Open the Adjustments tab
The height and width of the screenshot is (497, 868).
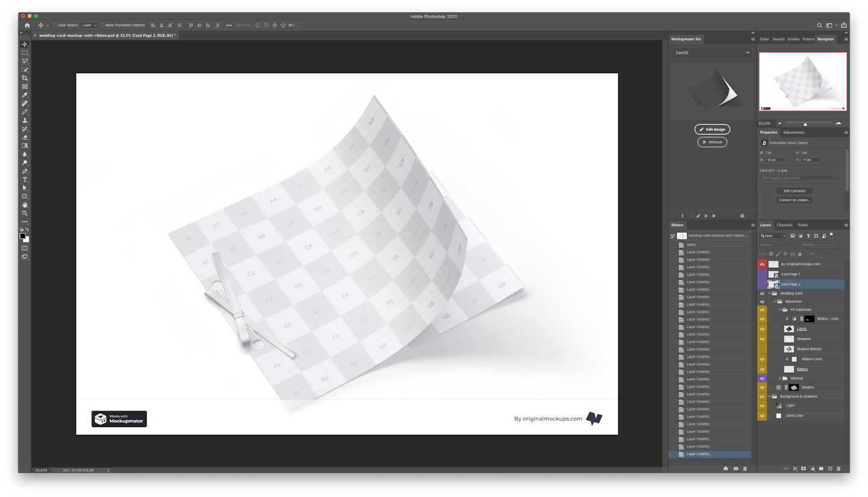[x=793, y=132]
